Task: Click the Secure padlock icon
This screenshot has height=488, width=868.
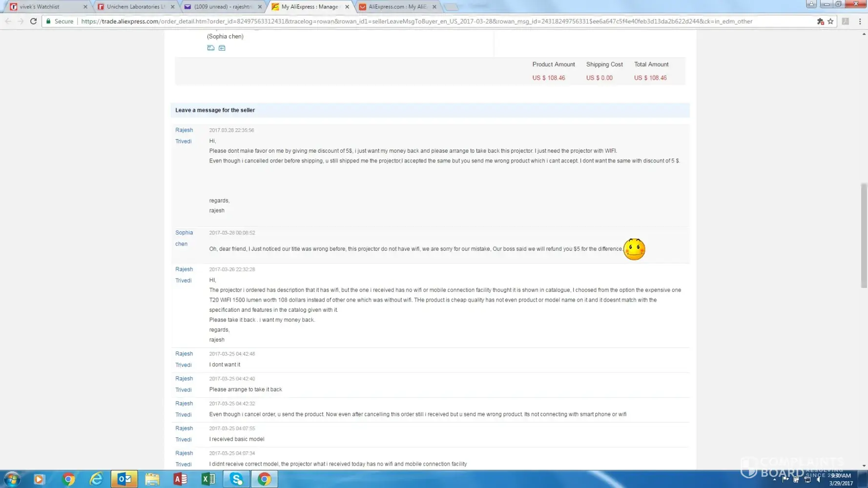Action: [x=48, y=21]
